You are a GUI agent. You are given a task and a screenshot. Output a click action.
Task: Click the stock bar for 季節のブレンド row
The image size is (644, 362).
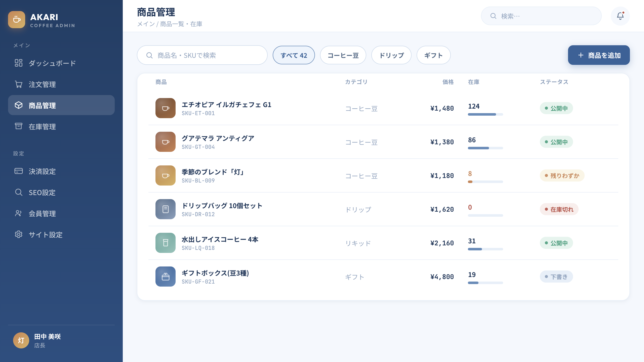(x=486, y=182)
